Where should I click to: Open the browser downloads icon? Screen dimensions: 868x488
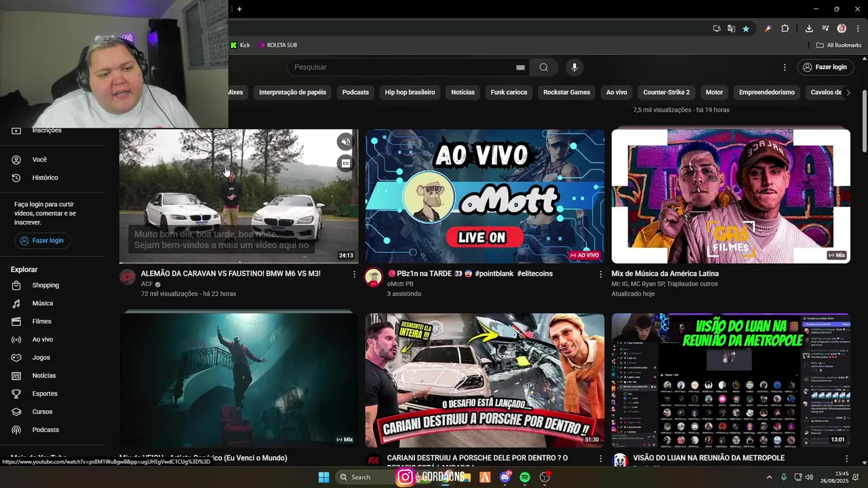809,28
